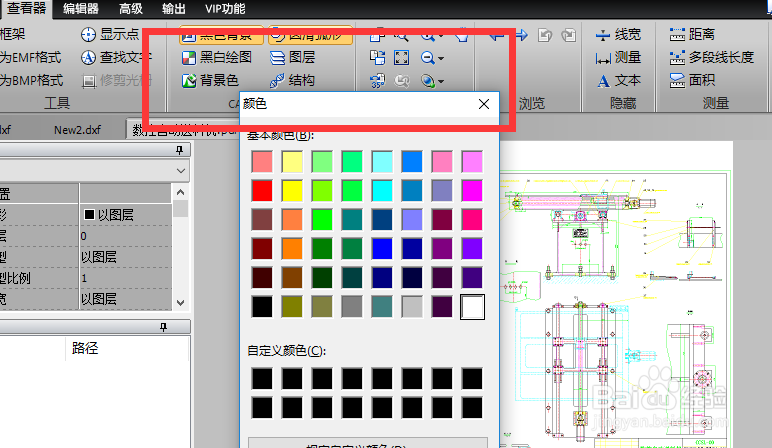This screenshot has height=448, width=772.
Task: Click the grayed rotate-left page icon
Action: pos(545,35)
